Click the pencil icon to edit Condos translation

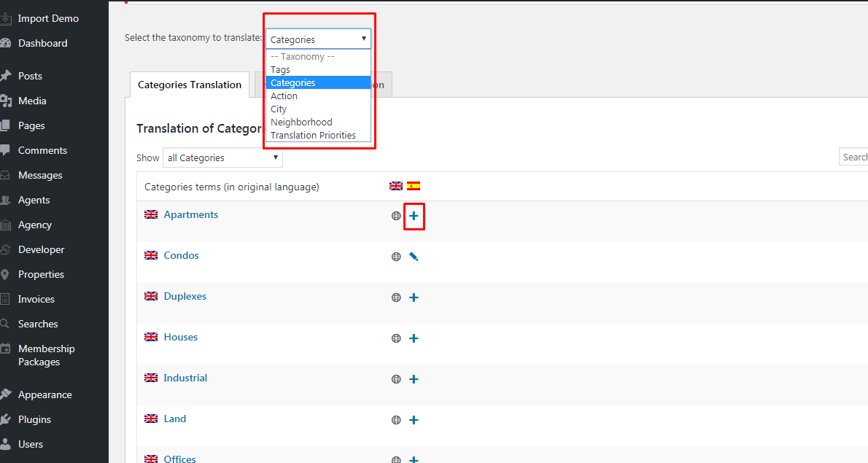click(414, 257)
